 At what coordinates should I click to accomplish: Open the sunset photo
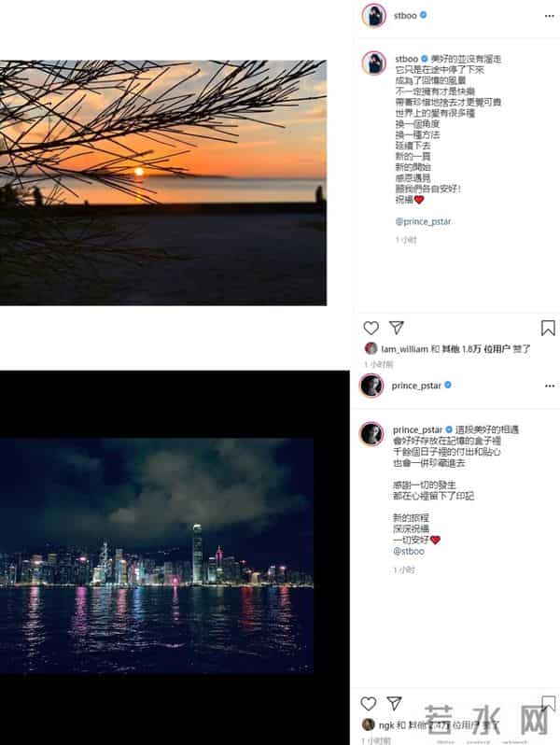[163, 183]
